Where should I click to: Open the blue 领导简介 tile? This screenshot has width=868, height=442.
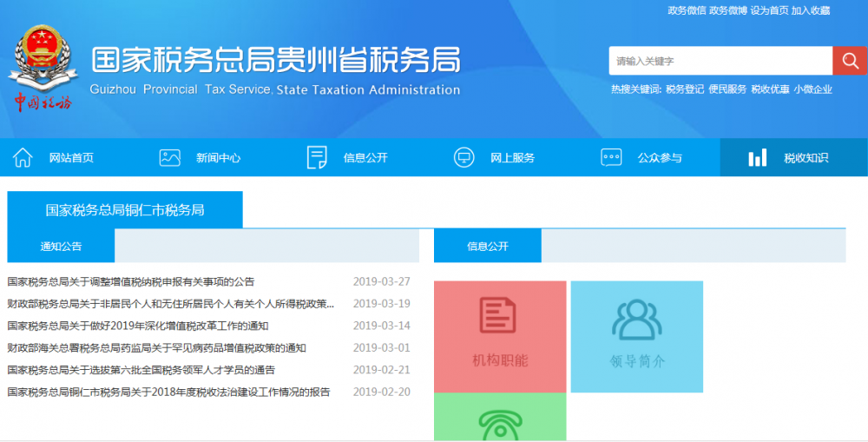(636, 336)
